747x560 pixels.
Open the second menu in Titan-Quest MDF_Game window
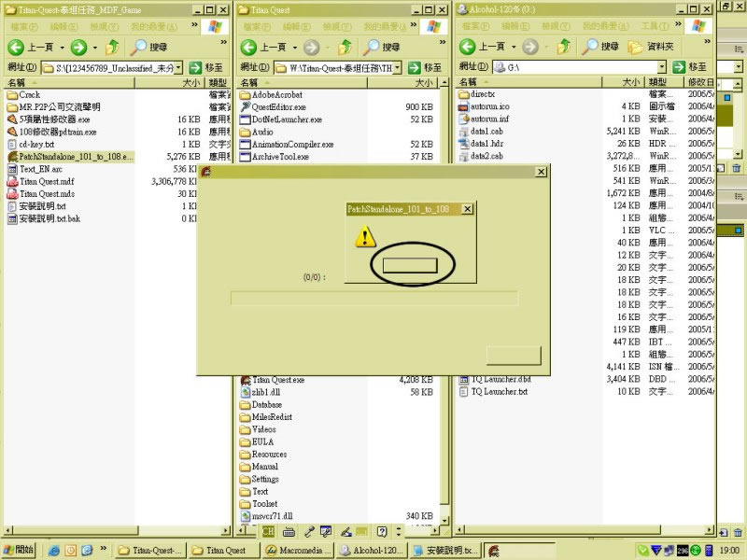pos(63,27)
